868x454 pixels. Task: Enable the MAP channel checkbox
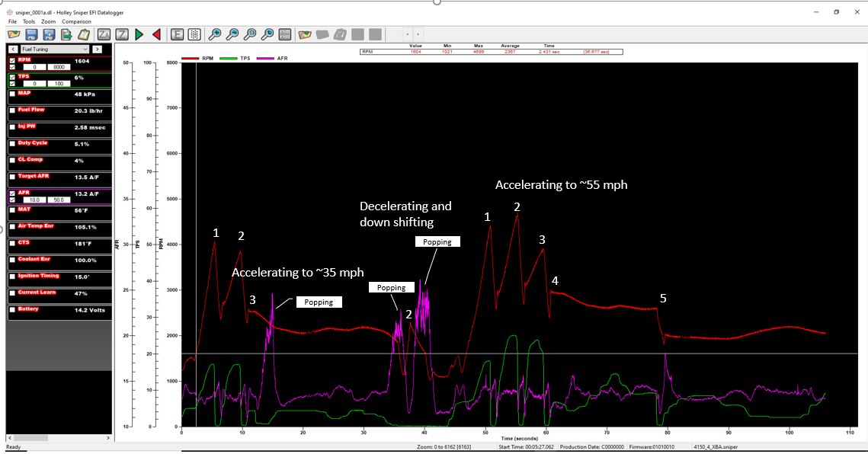click(12, 94)
